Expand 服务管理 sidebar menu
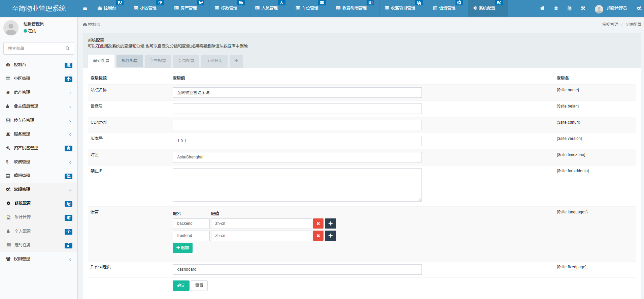This screenshot has height=299, width=644. click(39, 134)
